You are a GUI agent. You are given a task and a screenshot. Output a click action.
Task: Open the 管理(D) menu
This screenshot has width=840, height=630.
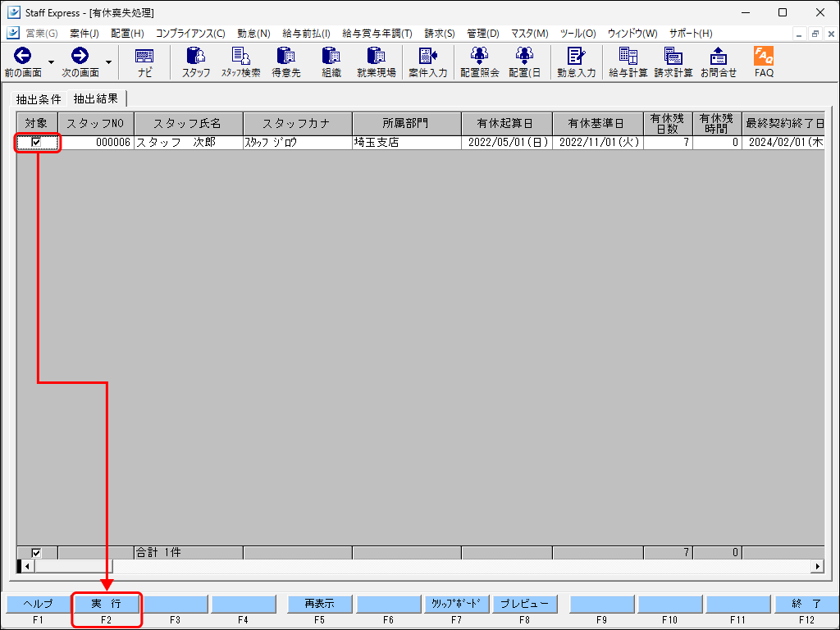point(482,33)
